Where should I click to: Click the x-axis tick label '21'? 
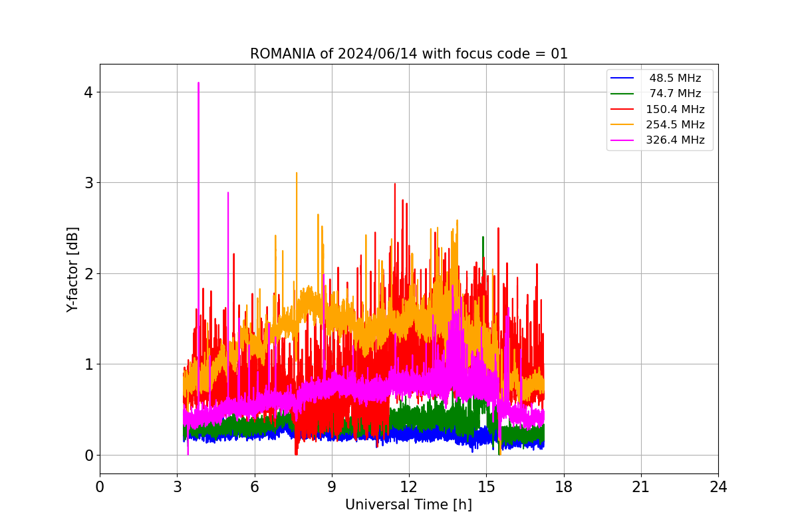(x=641, y=487)
